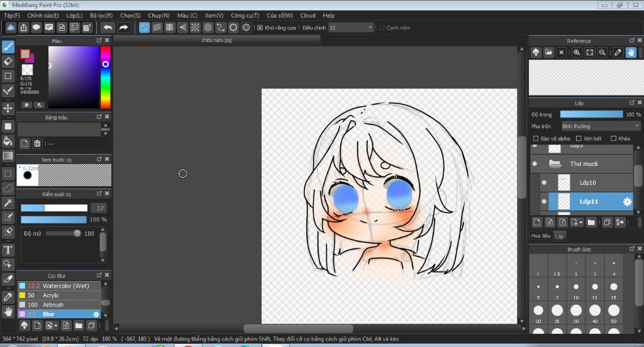Screen dimensions: 644x347
Task: Select the Brush tool in left toolbar
Action: (8, 47)
